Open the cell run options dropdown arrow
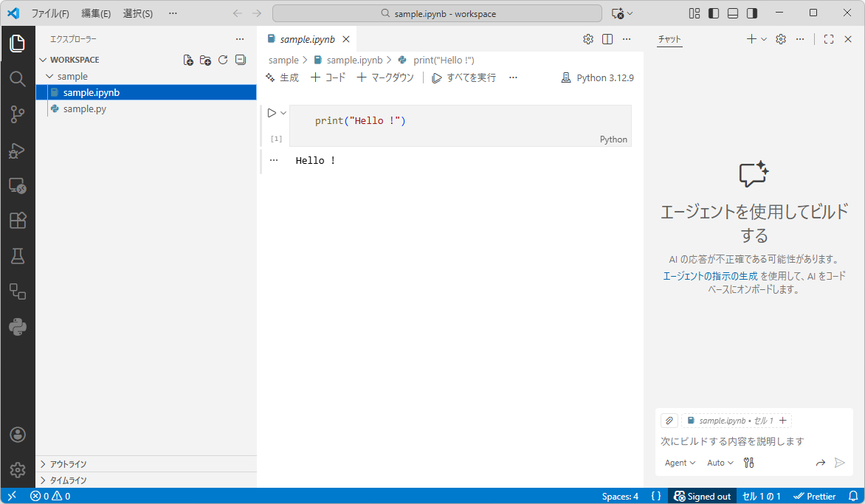The image size is (865, 504). pos(283,113)
